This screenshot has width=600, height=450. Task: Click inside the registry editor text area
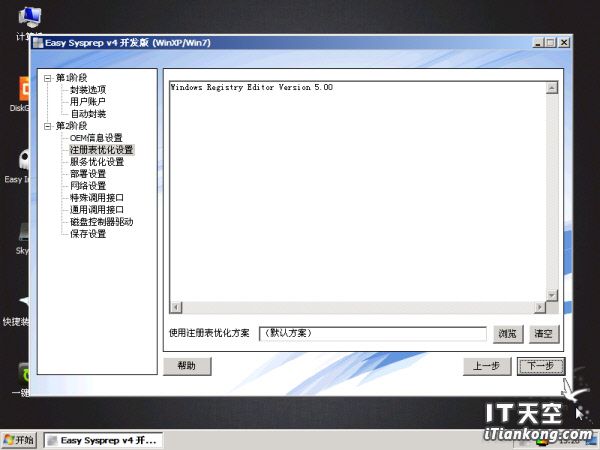click(357, 191)
